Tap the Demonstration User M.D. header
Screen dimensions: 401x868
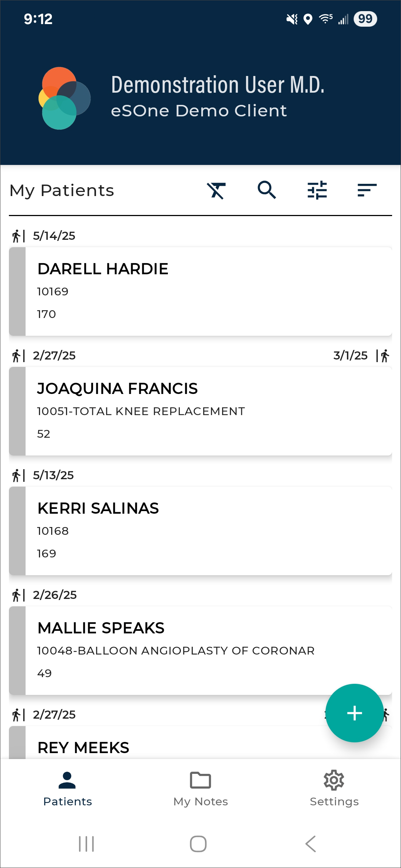[218, 85]
